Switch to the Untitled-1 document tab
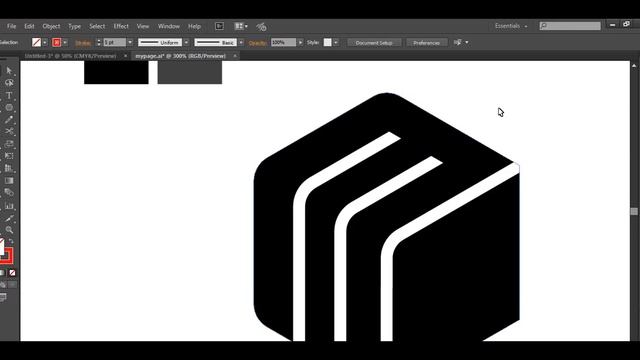The height and width of the screenshot is (360, 640). [x=70, y=56]
